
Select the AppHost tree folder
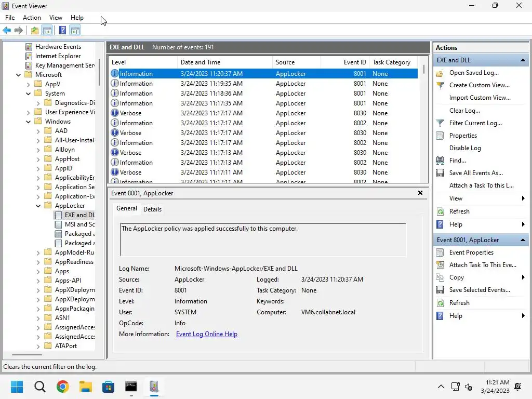[67, 159]
